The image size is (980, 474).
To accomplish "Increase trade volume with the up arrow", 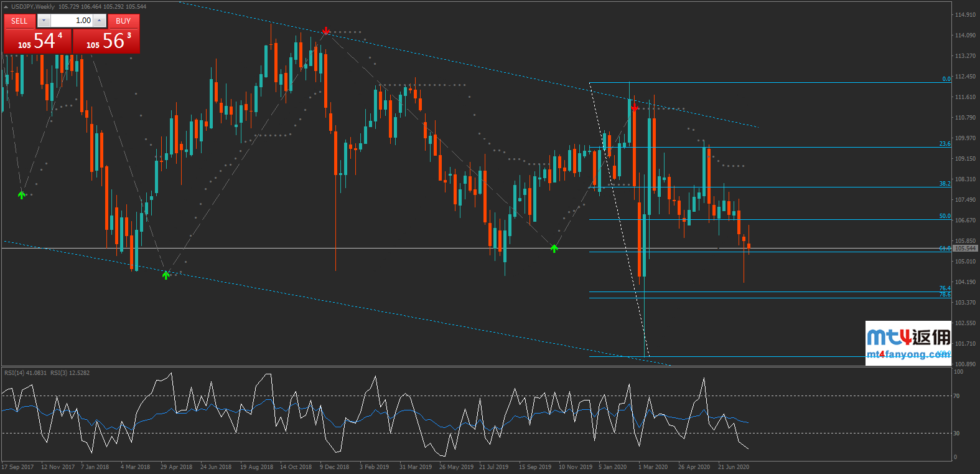I will click(100, 21).
